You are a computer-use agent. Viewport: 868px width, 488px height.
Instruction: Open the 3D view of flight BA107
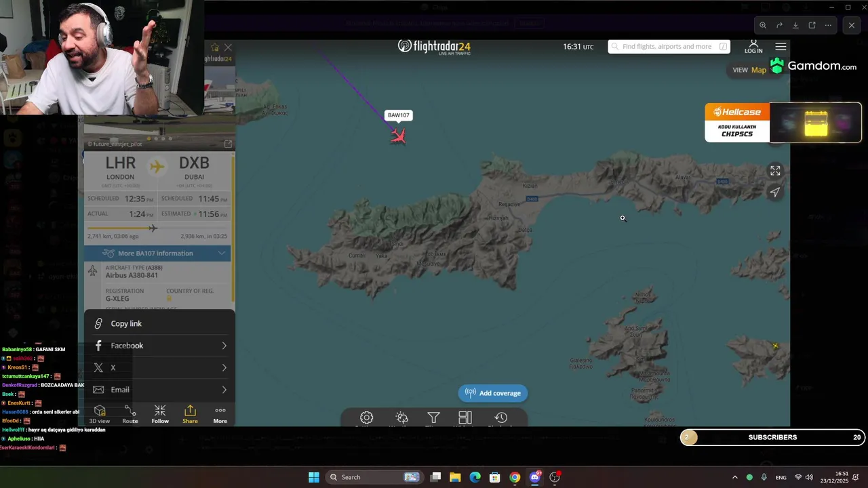click(x=100, y=414)
